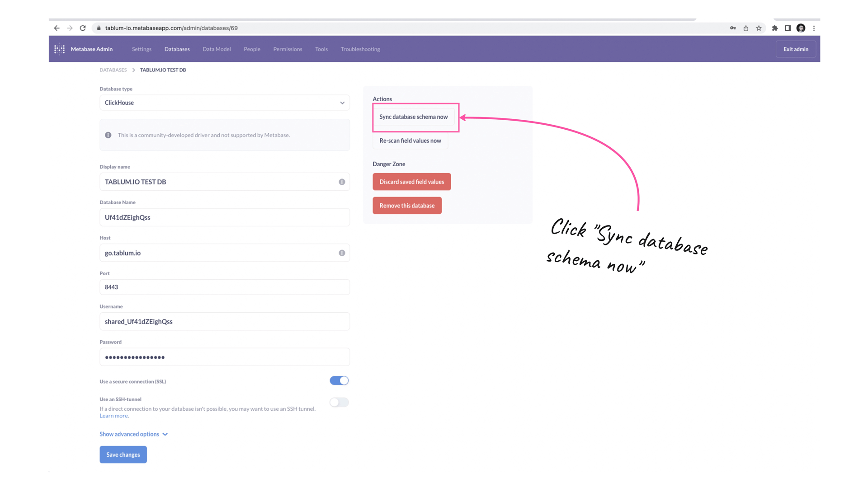The height and width of the screenshot is (488, 868).
Task: Focus the Host input field
Action: pos(225,253)
